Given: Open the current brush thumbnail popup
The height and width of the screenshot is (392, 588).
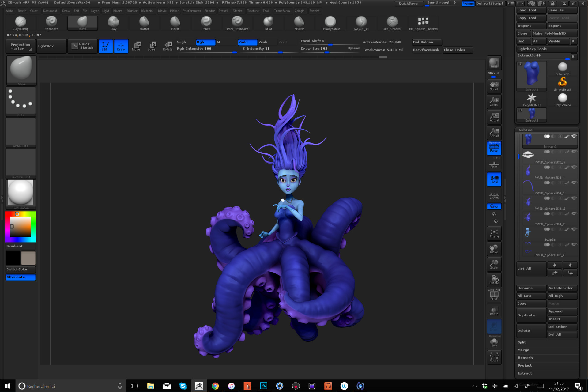Looking at the screenshot, I should (21, 70).
